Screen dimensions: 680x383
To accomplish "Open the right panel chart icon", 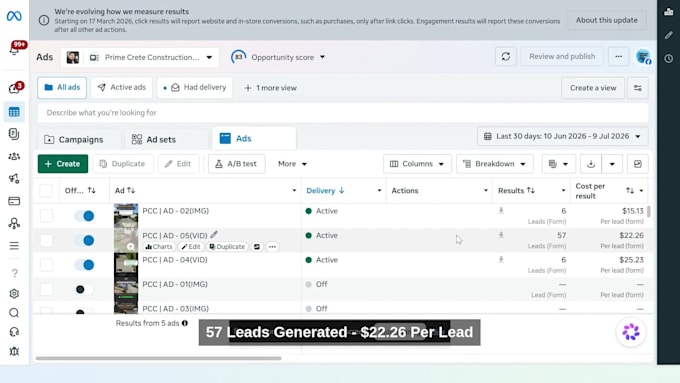I will 669,12.
